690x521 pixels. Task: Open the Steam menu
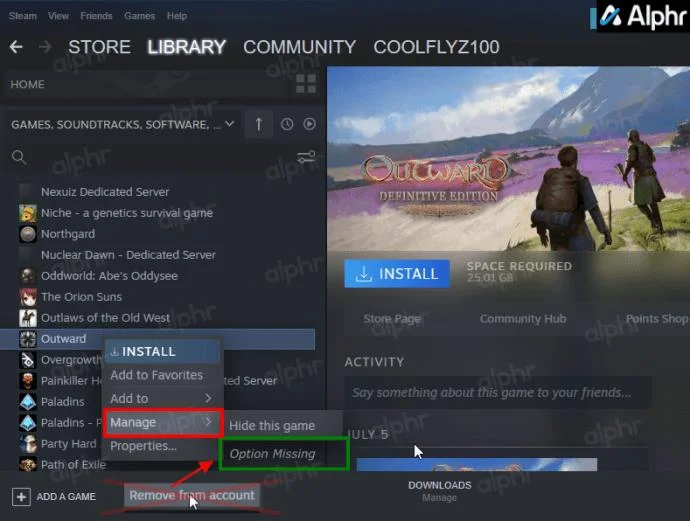point(22,16)
